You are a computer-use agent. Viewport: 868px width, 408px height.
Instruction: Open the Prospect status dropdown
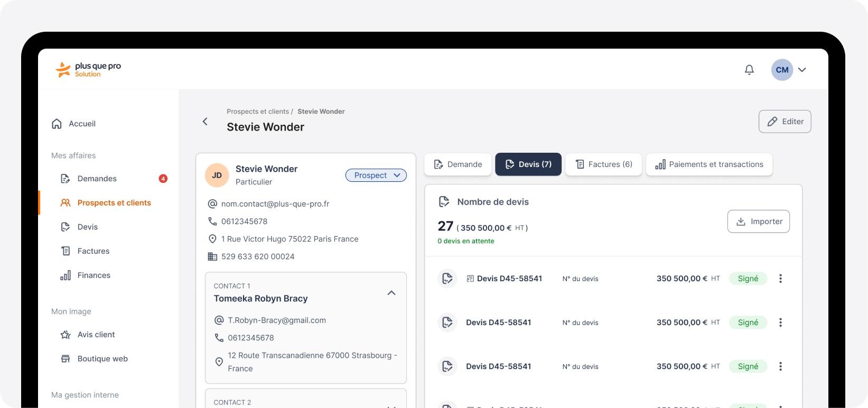pyautogui.click(x=376, y=175)
